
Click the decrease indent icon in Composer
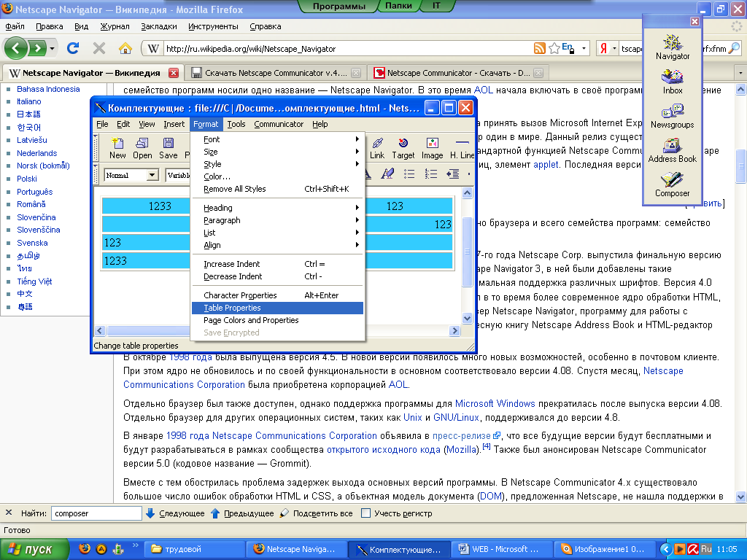click(x=452, y=174)
